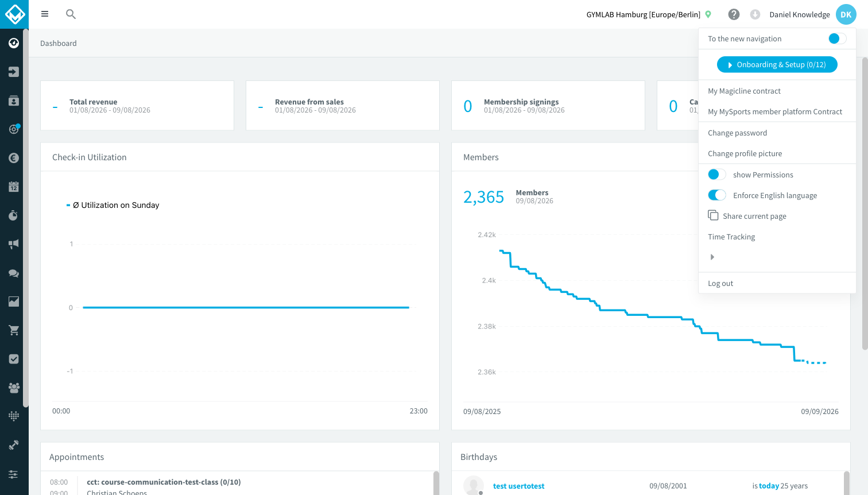Image resolution: width=868 pixels, height=495 pixels.
Task: Open the megaphone marketing icon
Action: [x=14, y=244]
